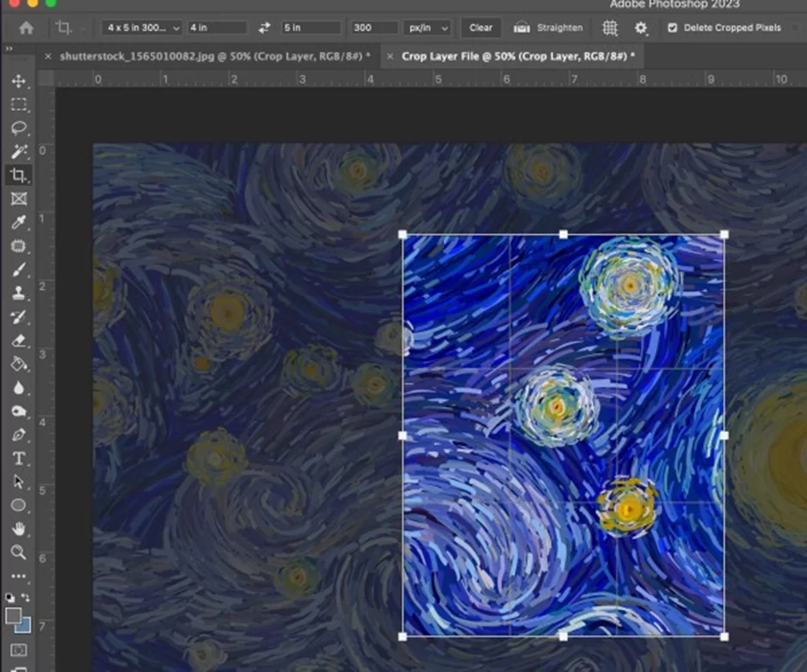Select the Crop tool in toolbar

pos(19,175)
